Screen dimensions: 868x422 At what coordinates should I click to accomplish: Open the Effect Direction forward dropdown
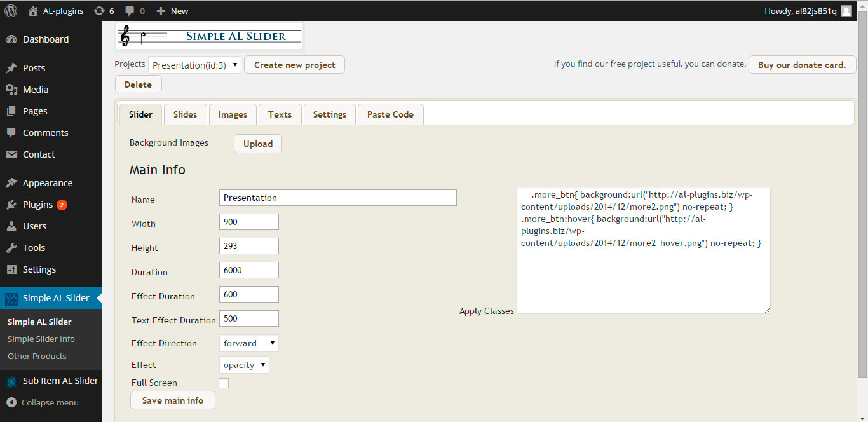tap(248, 343)
